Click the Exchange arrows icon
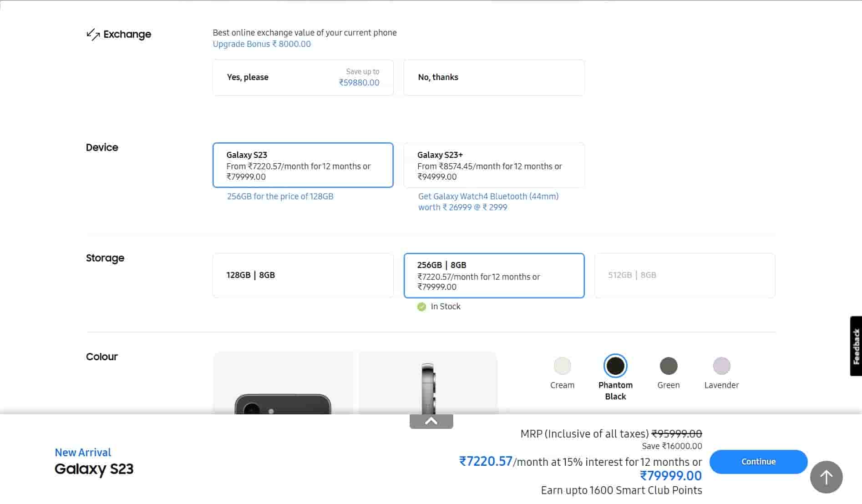 [x=93, y=35]
